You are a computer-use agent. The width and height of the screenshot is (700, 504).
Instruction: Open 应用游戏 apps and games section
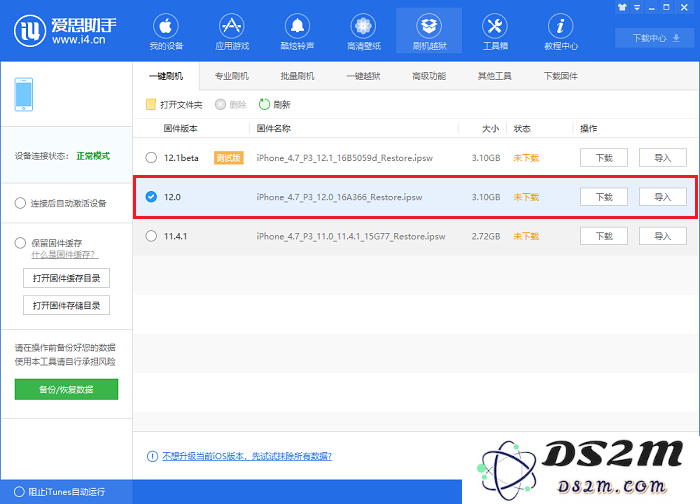(x=232, y=31)
